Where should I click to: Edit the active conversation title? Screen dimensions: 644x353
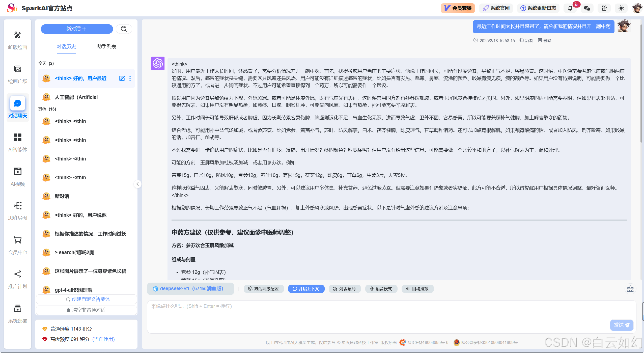(x=122, y=78)
